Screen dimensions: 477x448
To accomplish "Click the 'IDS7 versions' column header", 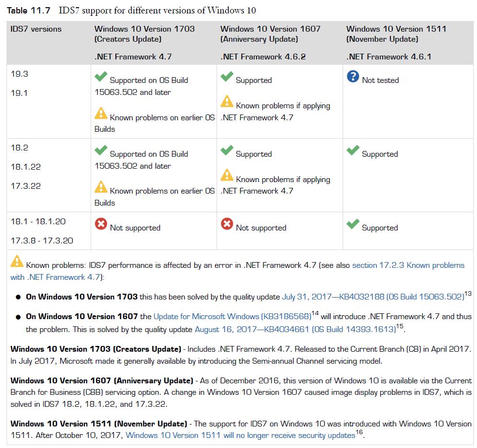I will [36, 29].
